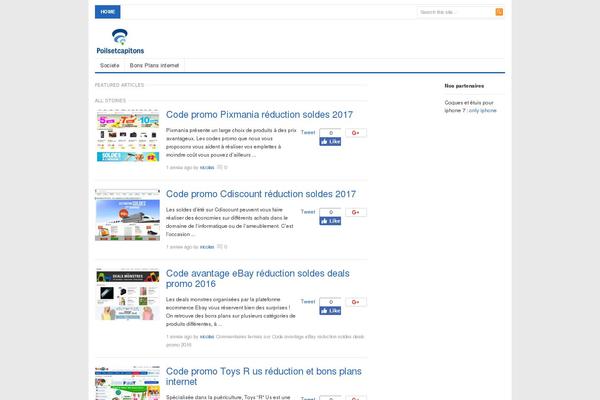Click Facebook like count on Cdiscount article
The image size is (600, 400).
pyautogui.click(x=331, y=212)
